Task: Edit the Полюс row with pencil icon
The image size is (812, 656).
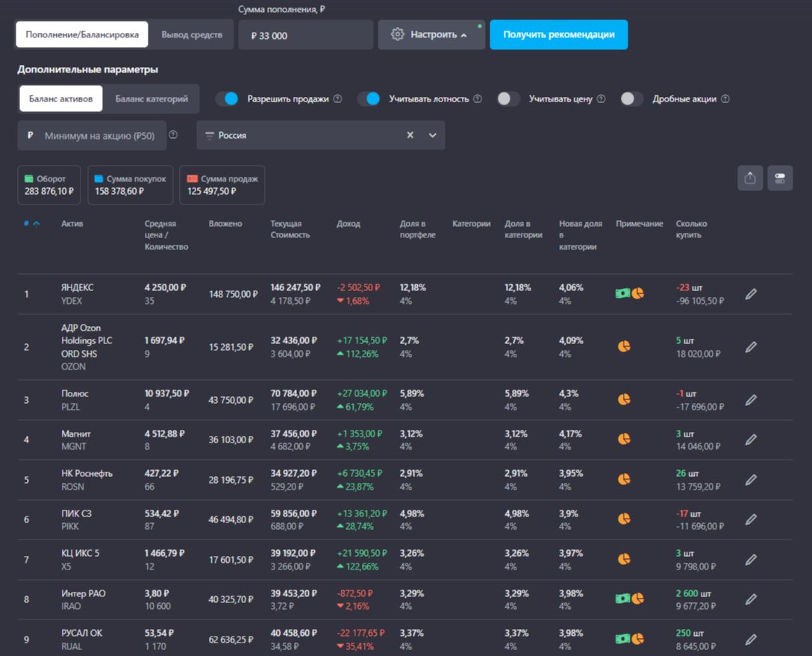Action: (751, 400)
